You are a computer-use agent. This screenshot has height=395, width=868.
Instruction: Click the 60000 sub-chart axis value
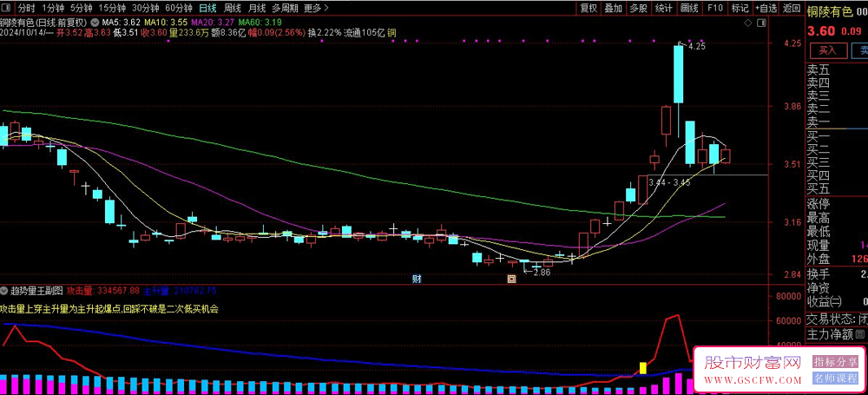pos(788,320)
